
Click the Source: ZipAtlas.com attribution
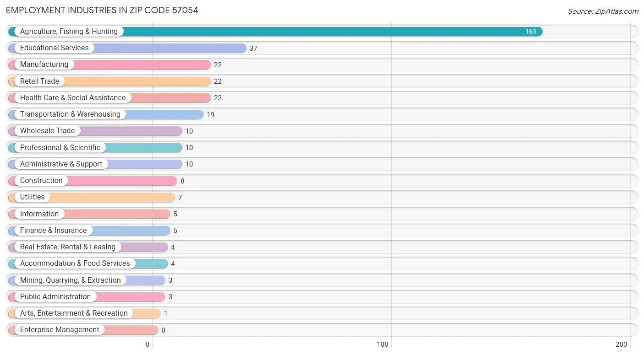pos(603,11)
